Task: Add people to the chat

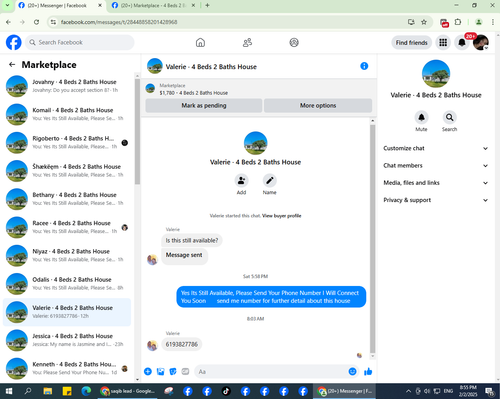Action: pyautogui.click(x=241, y=180)
